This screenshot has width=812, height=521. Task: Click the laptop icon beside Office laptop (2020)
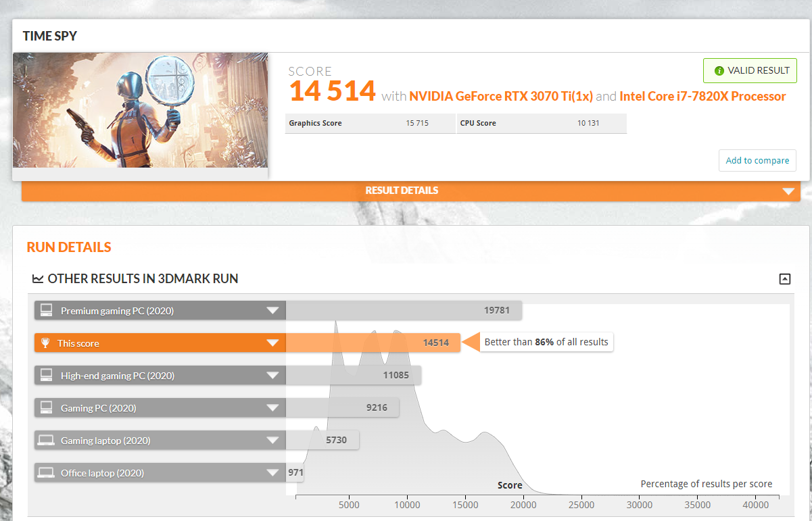(x=46, y=473)
